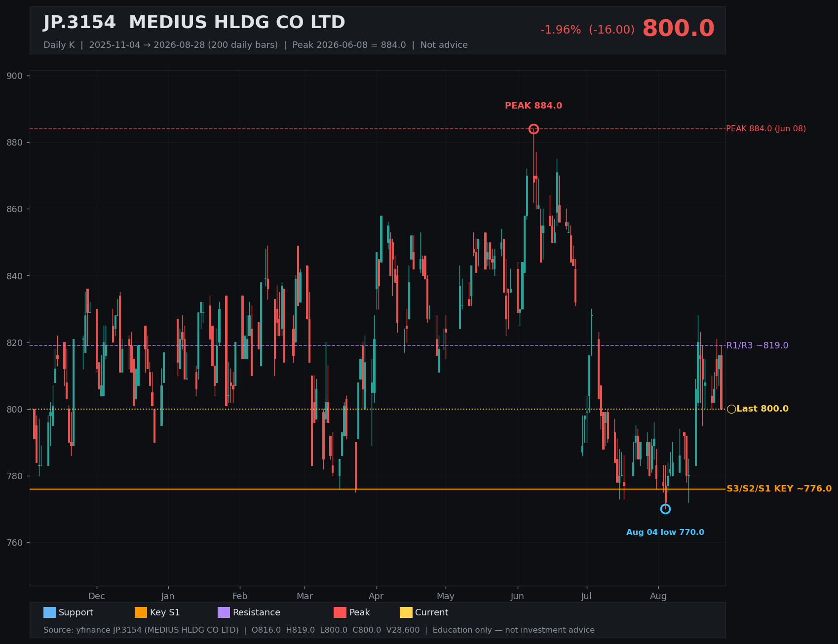This screenshot has width=838, height=644.
Task: Click the Feb x-axis label
Action: coord(240,596)
